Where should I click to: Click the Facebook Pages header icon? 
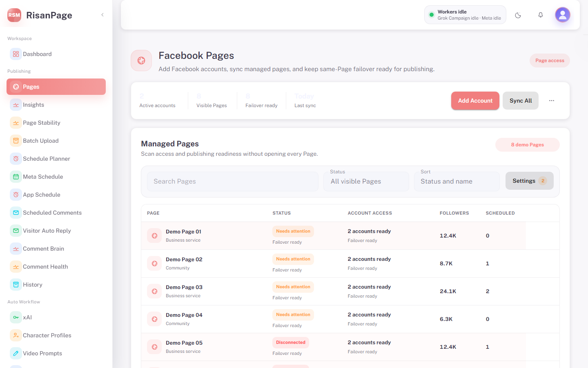click(141, 61)
